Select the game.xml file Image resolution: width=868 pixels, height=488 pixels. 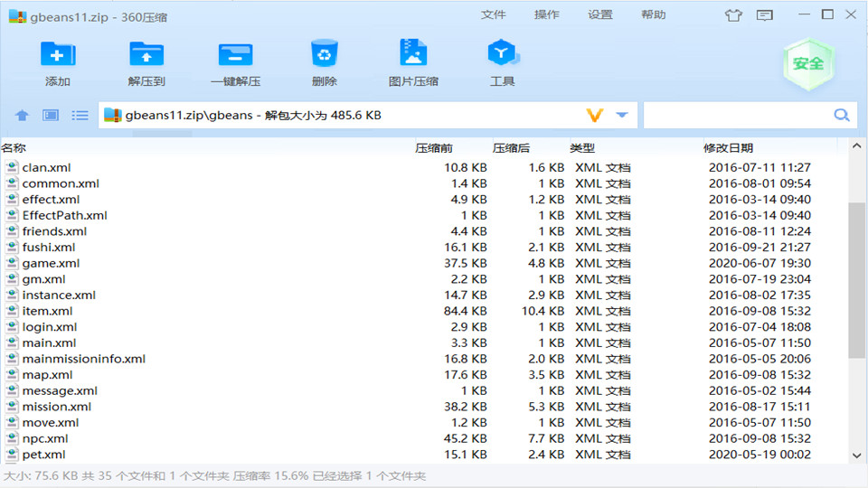(x=51, y=263)
